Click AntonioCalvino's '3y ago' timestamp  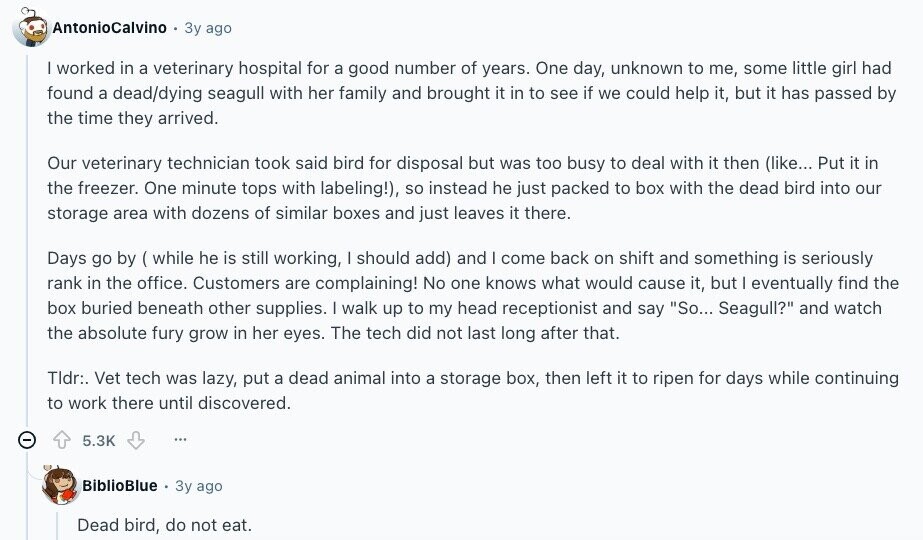pos(208,28)
